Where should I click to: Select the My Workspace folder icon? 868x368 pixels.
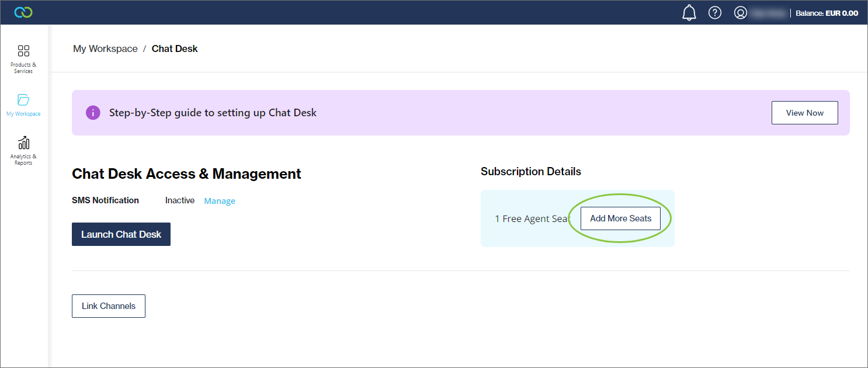click(23, 99)
